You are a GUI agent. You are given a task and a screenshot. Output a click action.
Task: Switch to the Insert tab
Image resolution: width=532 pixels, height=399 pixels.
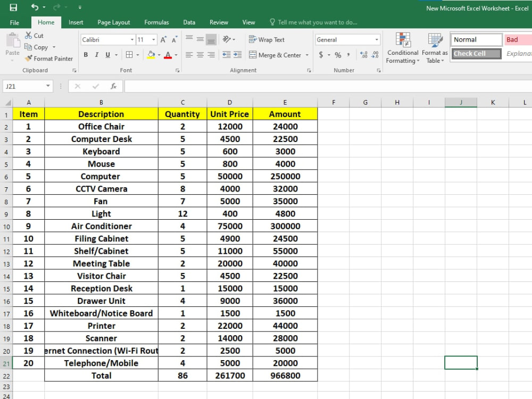(x=76, y=22)
